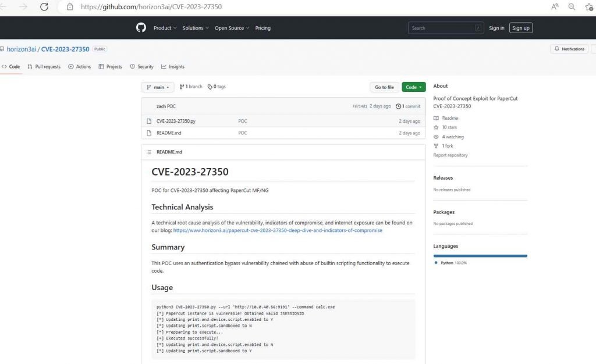Click the commit history clock icon
The image size is (596, 364).
398,106
